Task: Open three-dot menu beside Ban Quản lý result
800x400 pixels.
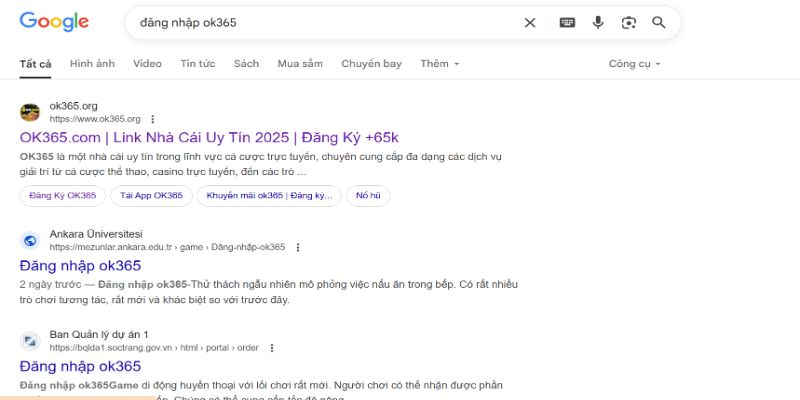Action: tap(271, 348)
